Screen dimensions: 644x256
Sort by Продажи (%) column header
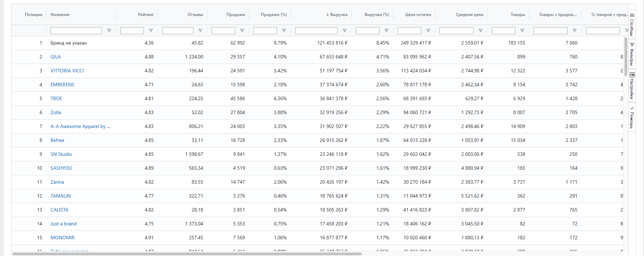click(274, 15)
